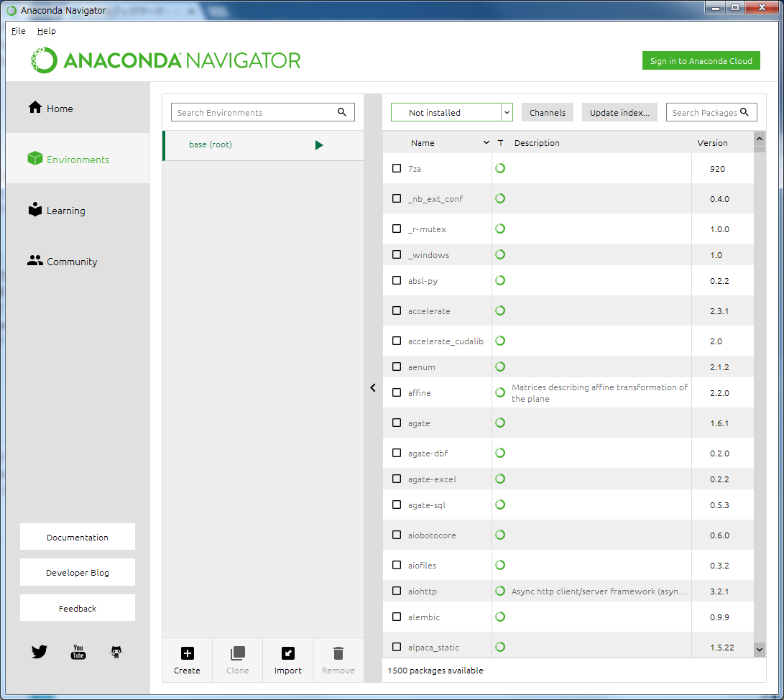
Task: Click the alembic package name
Action: (x=424, y=617)
